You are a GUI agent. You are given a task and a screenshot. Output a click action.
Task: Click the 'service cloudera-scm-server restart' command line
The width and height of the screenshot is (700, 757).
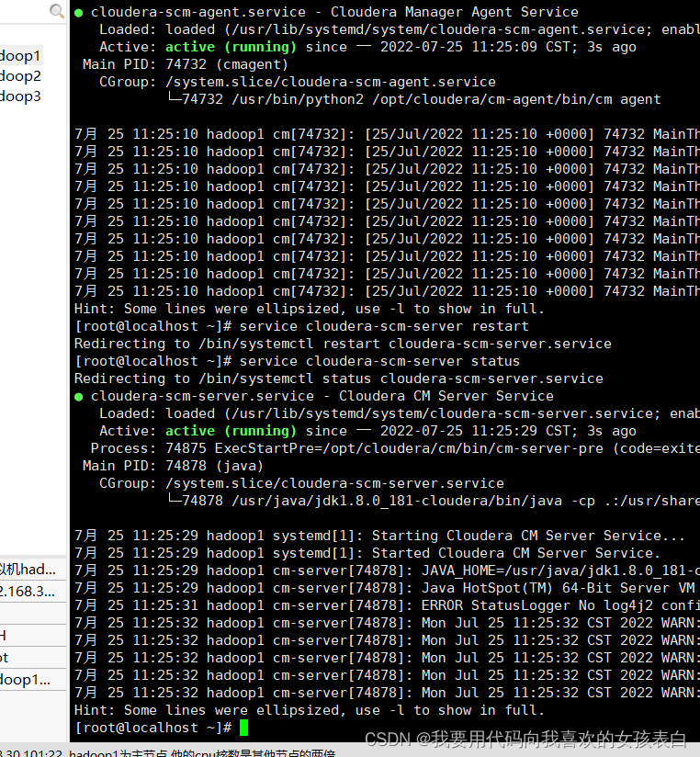coord(301,326)
